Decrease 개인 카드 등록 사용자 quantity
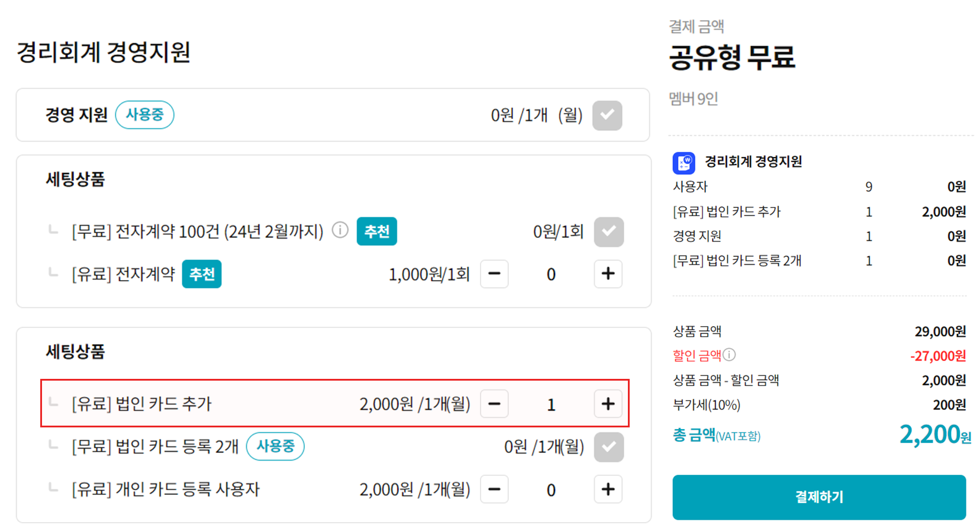The height and width of the screenshot is (531, 980). tap(494, 490)
